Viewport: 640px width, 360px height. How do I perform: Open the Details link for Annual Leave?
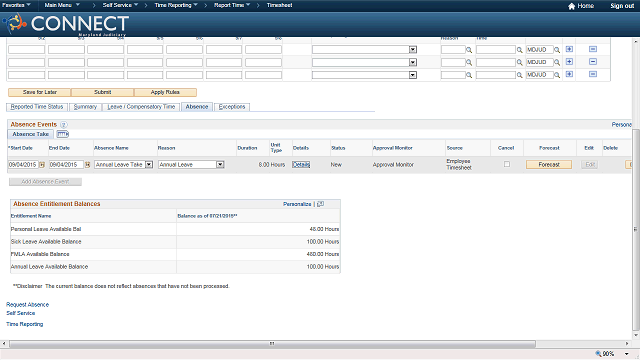pos(301,164)
